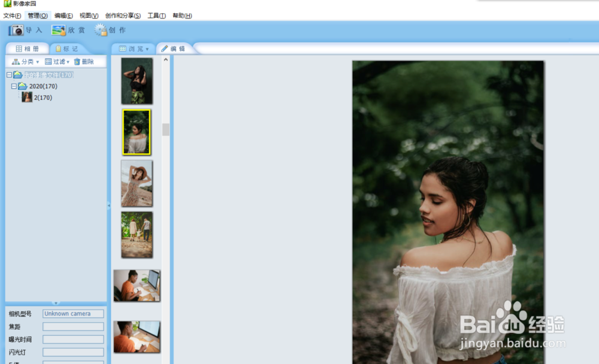Click the 创作 gear icon
This screenshot has height=364, width=599.
pyautogui.click(x=101, y=30)
